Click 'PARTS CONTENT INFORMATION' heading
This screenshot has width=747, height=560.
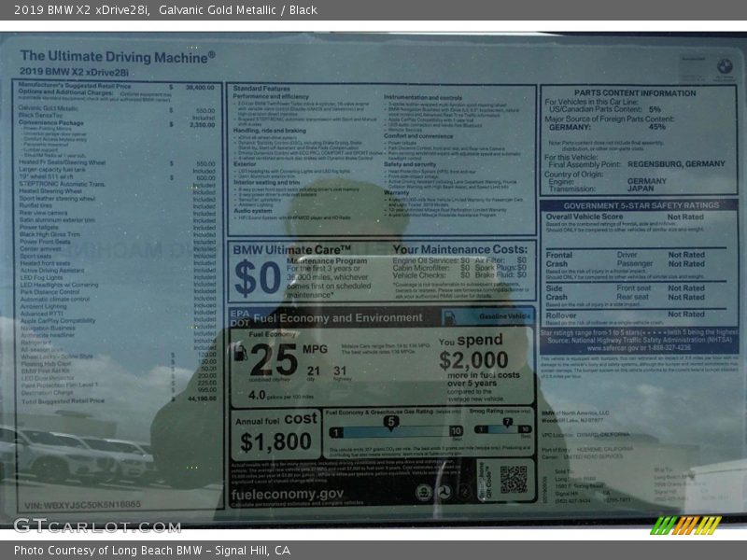click(x=635, y=93)
